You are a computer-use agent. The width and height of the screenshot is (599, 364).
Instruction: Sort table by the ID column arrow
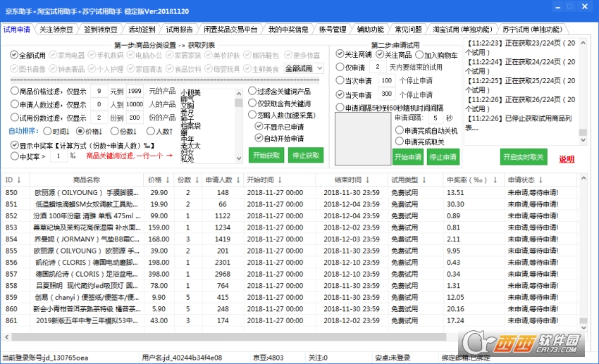click(19, 180)
